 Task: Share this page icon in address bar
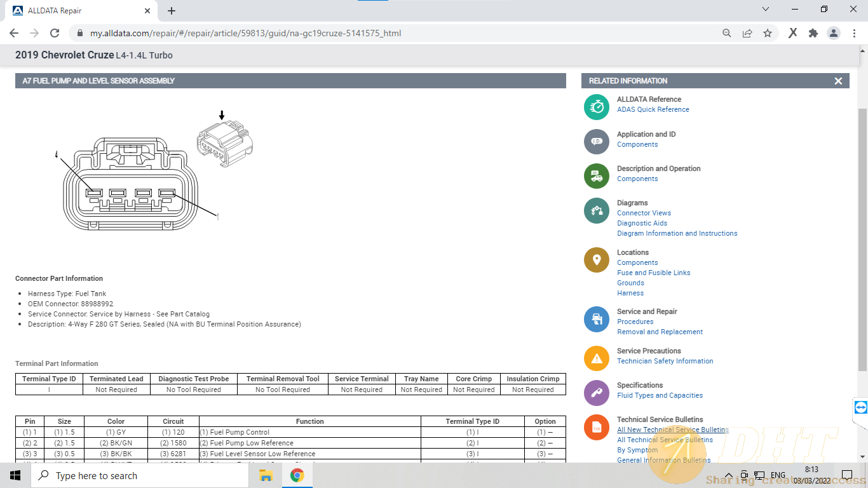click(747, 33)
